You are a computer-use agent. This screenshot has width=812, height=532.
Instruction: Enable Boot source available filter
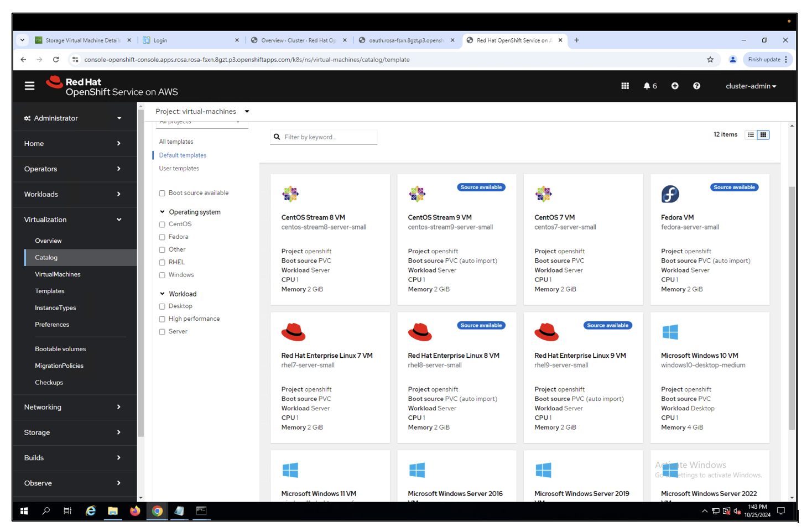[162, 193]
